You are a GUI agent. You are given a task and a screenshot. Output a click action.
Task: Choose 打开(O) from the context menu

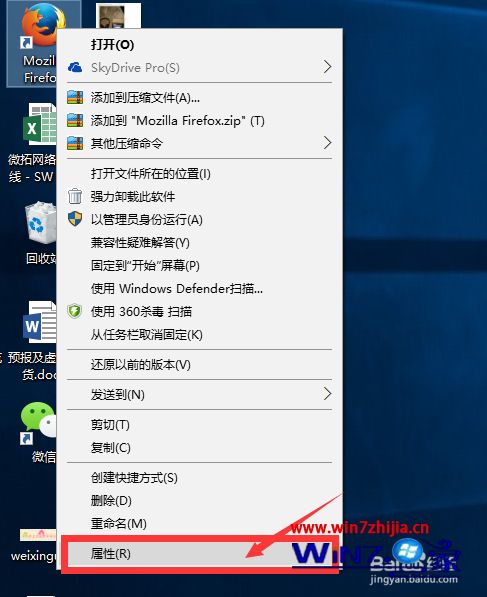(x=200, y=45)
